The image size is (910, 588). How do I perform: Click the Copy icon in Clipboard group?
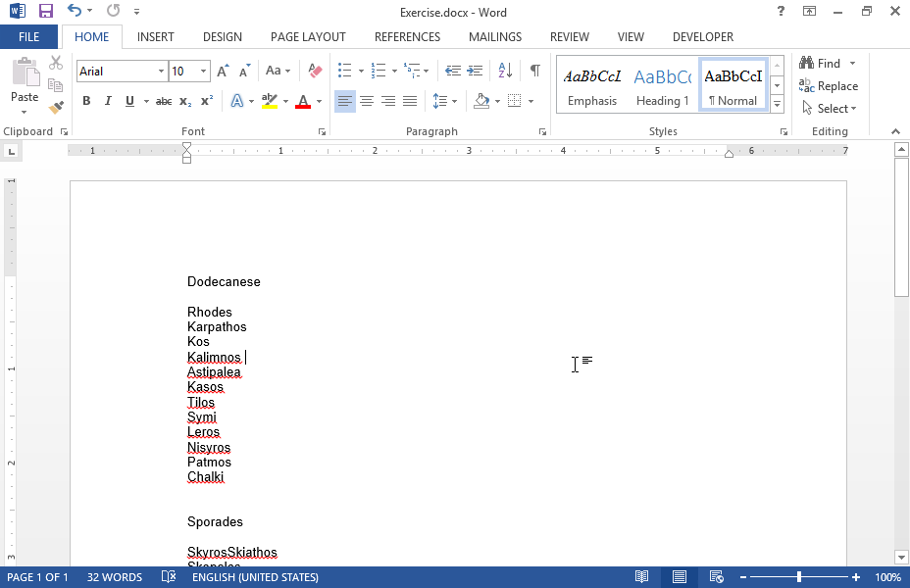(56, 85)
